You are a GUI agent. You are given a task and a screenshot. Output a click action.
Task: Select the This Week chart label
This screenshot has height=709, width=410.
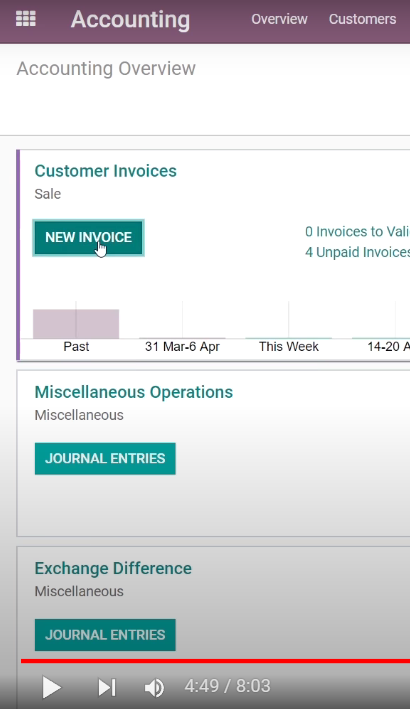(288, 346)
